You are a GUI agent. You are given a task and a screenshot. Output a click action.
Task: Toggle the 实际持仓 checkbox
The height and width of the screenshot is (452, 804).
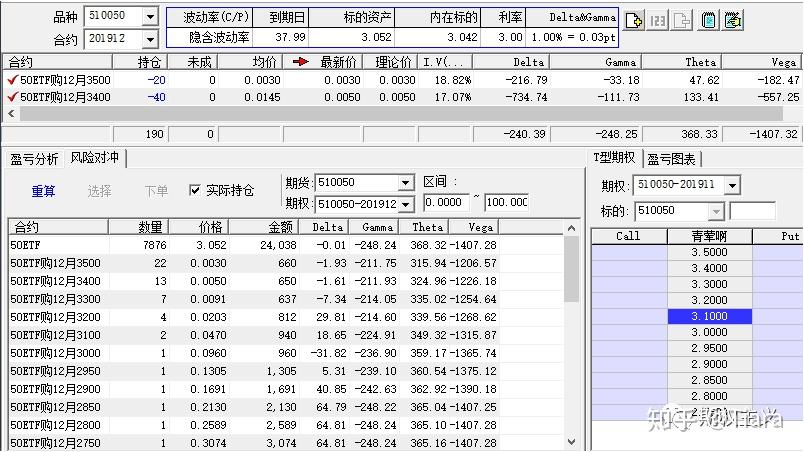(x=194, y=191)
